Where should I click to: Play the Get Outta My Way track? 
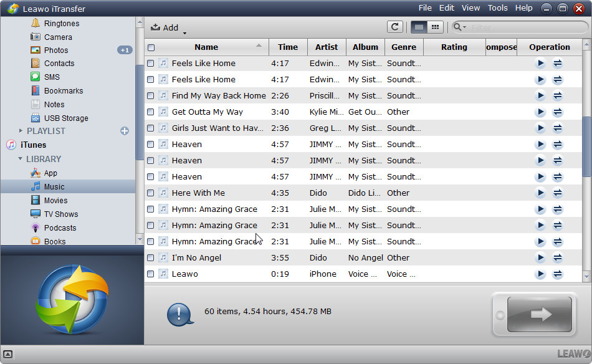(x=540, y=112)
